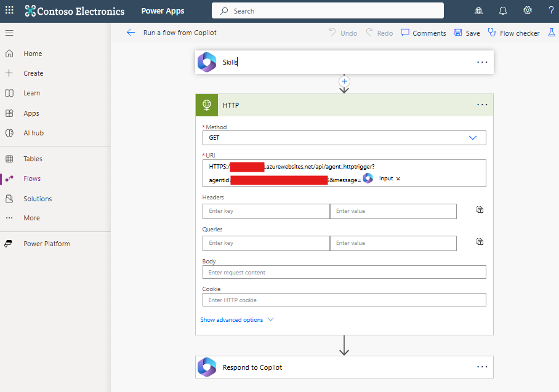
Task: Switch Queries to text mode icon
Action: click(480, 242)
